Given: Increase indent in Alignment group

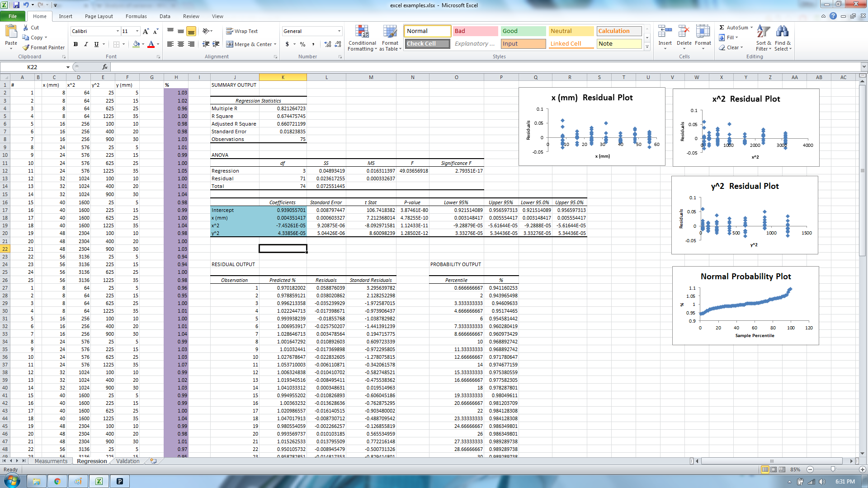Looking at the screenshot, I should (216, 44).
